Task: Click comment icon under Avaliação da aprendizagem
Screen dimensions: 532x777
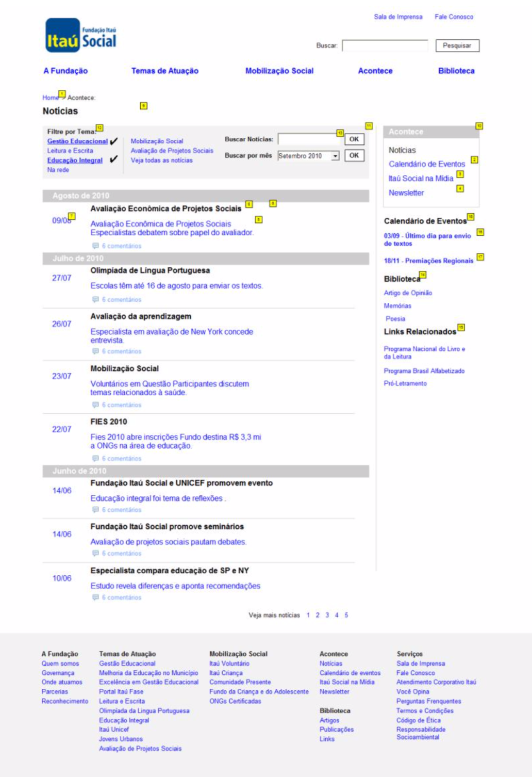Action: point(95,351)
